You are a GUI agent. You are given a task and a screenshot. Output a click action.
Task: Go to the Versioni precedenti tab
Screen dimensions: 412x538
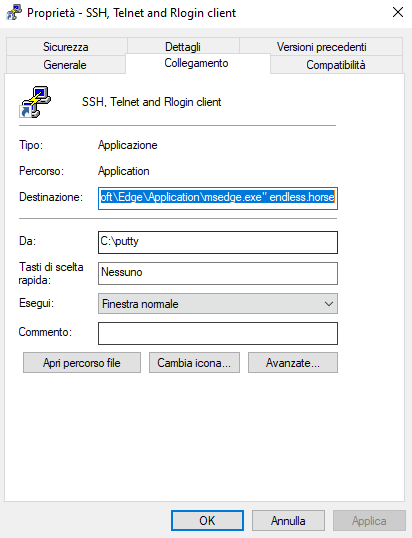point(321,47)
